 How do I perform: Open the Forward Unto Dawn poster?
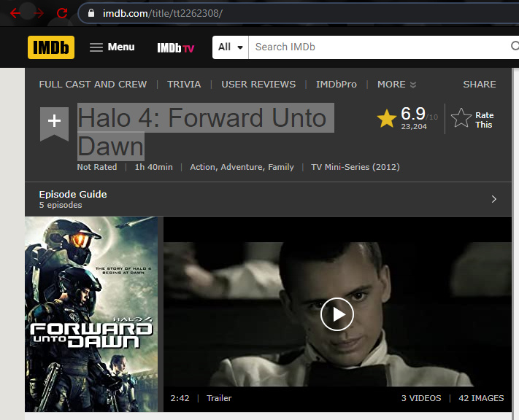[91, 314]
